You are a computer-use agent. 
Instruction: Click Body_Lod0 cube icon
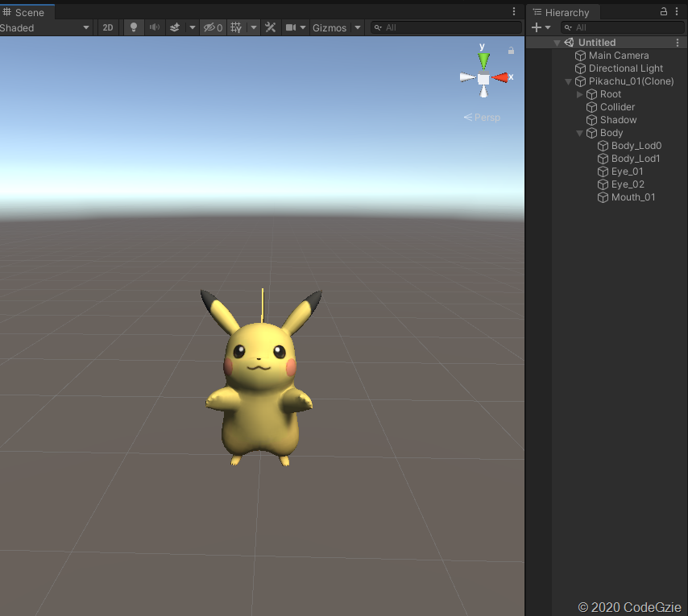(603, 146)
